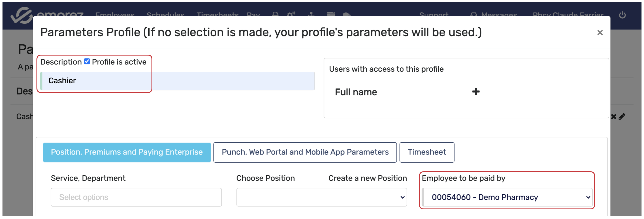Expand the Employee to be paid by dropdown
Viewport: 644px width, 219px height.
point(508,197)
